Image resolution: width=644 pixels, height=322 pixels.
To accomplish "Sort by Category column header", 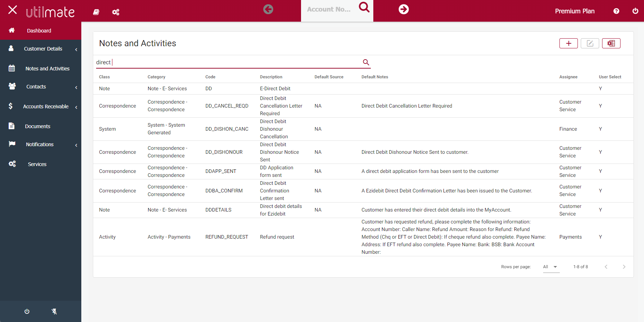I will pos(156,77).
